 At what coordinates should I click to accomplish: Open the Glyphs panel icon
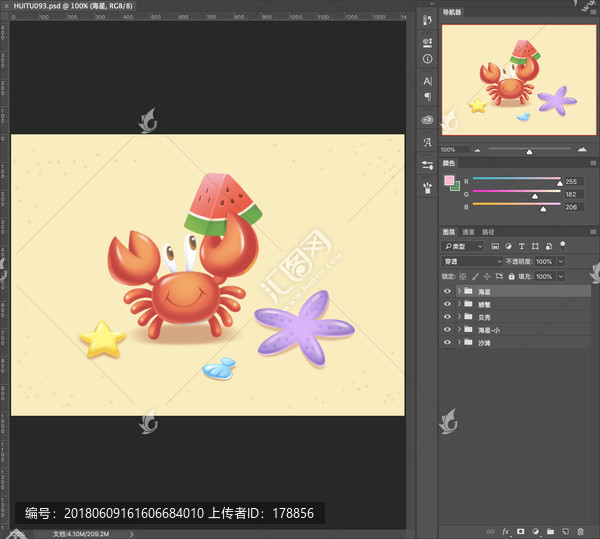[427, 143]
